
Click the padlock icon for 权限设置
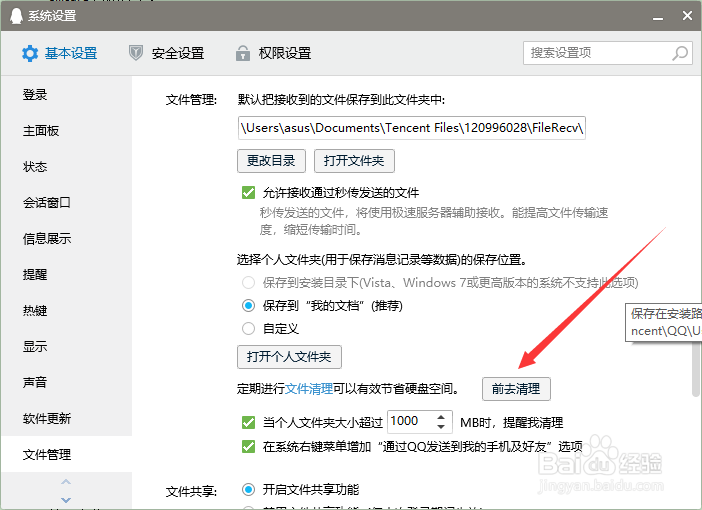point(243,53)
